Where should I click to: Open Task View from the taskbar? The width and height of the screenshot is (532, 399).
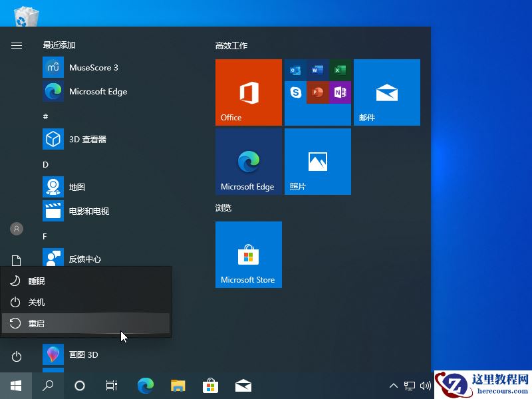pos(111,386)
